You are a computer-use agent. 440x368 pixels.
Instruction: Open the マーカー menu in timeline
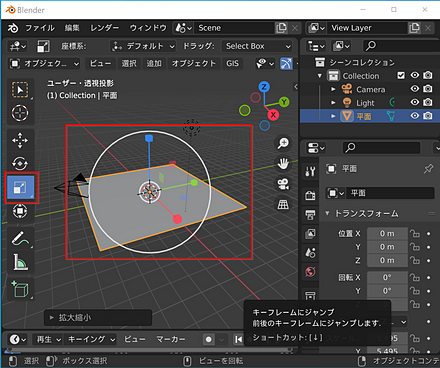(x=171, y=339)
